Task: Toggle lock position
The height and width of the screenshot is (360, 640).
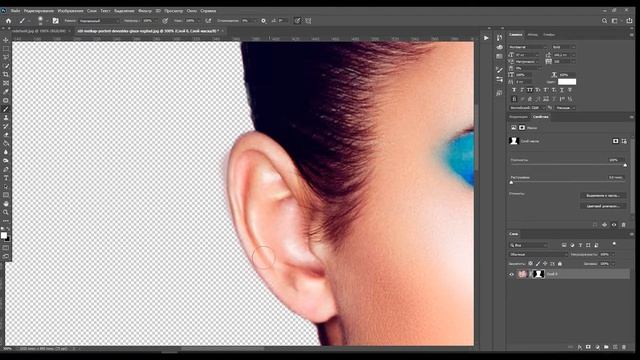Action: (x=545, y=264)
